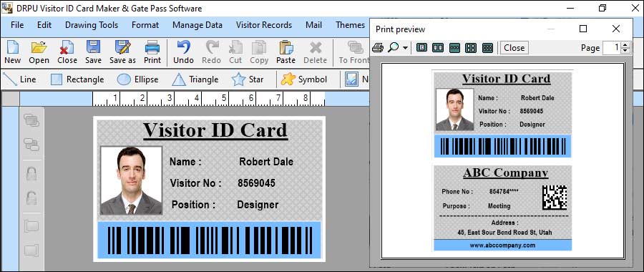Click the www.abccompany.com text in preview
Viewport: 644px width, 272px height.
[x=503, y=246]
